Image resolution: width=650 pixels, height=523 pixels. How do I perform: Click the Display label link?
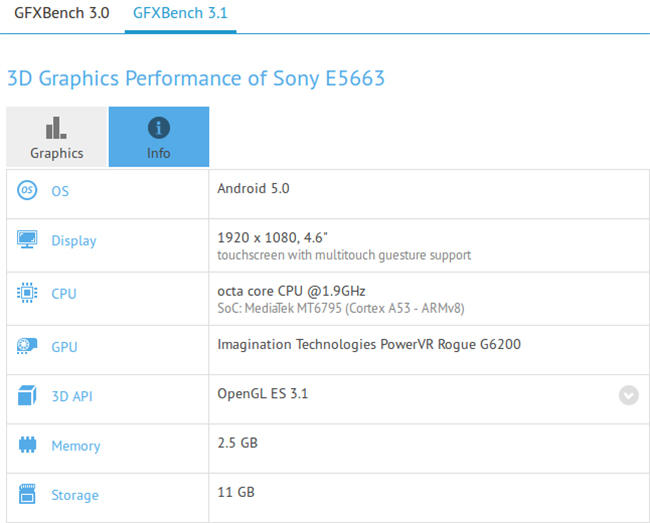point(74,241)
